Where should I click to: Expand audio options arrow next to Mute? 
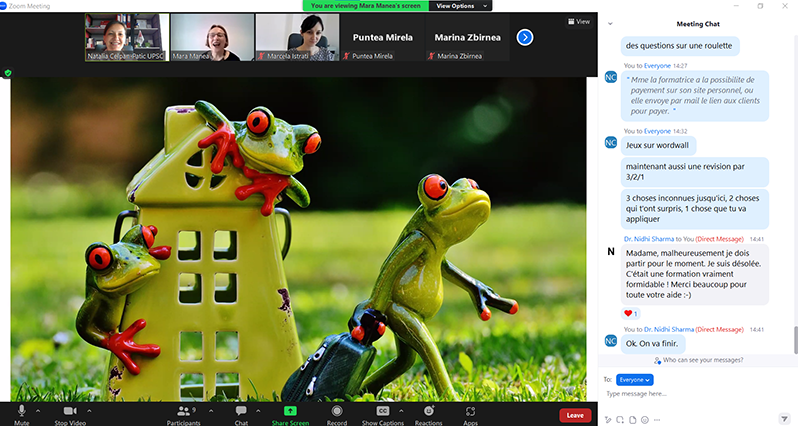39,410
